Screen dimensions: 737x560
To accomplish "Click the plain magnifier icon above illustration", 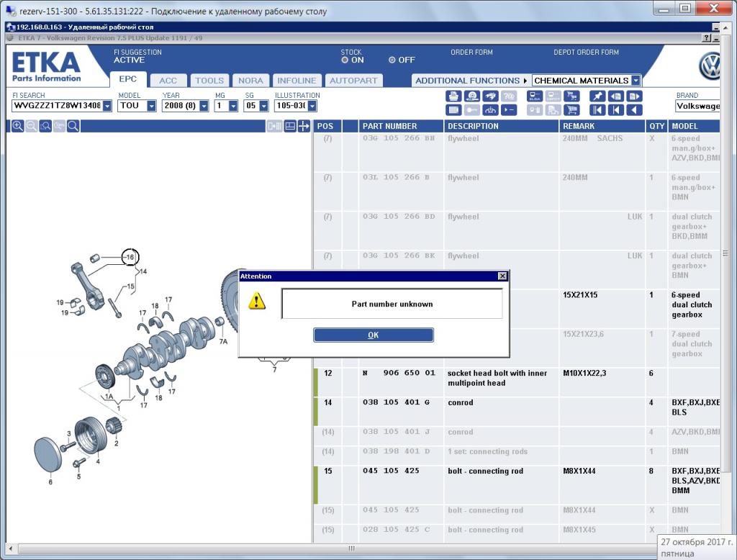I will pos(73,126).
